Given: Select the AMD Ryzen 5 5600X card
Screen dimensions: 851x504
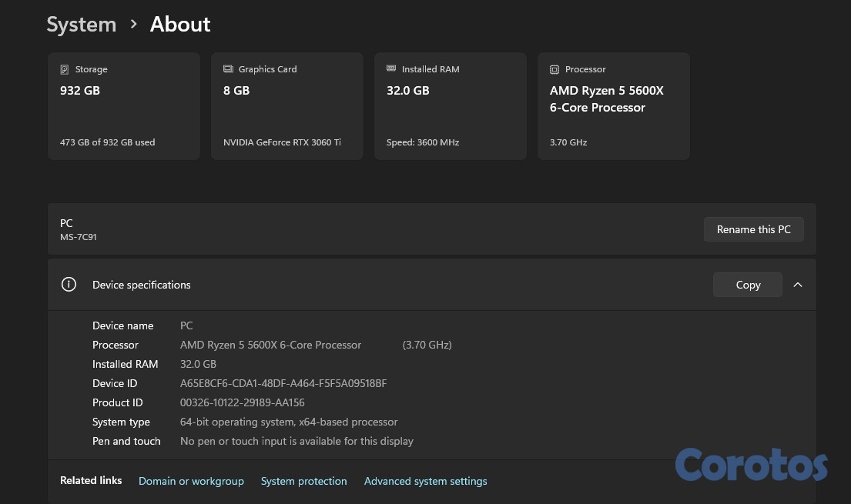Looking at the screenshot, I should click(x=614, y=106).
